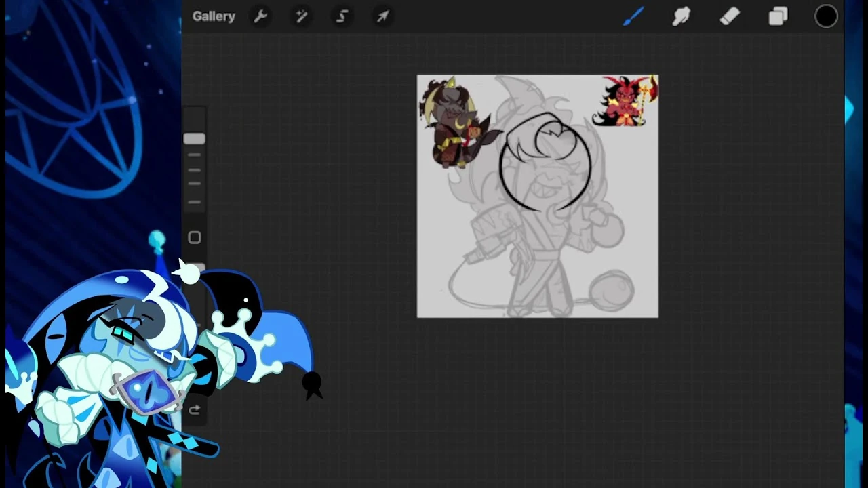Toggle the Eraser tool active state
The width and height of the screenshot is (868, 488).
[730, 16]
